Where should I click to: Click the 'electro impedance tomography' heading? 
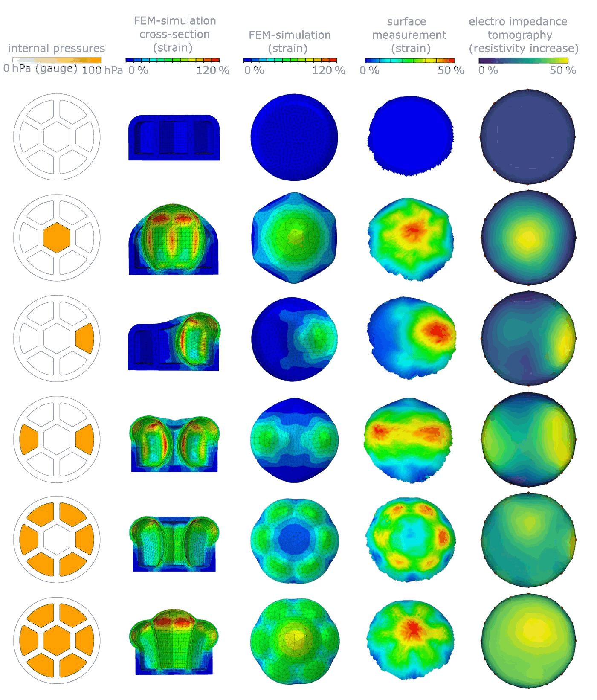point(519,28)
